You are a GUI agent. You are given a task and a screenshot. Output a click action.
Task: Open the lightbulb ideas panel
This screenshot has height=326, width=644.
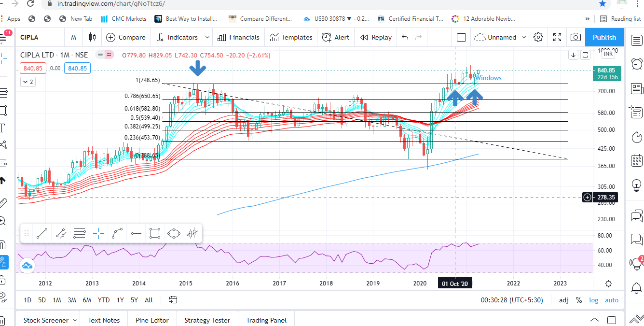[636, 184]
